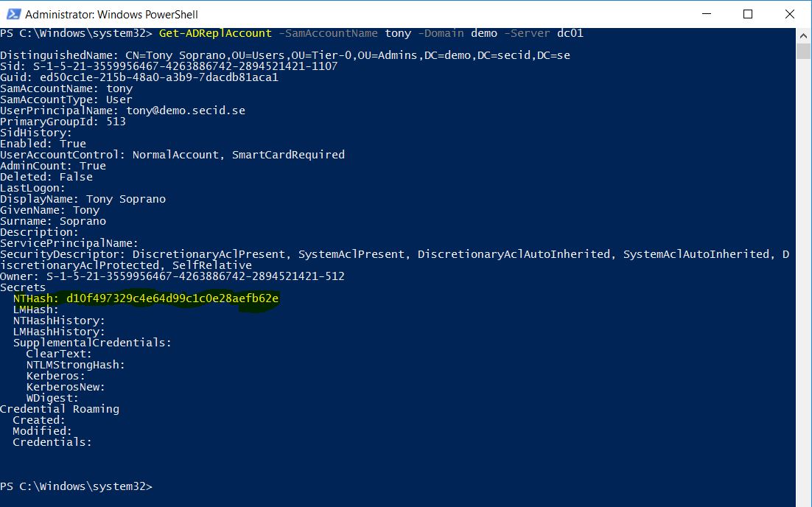812x507 pixels.
Task: Click the Get-ADReplAccount command text
Action: click(x=215, y=33)
